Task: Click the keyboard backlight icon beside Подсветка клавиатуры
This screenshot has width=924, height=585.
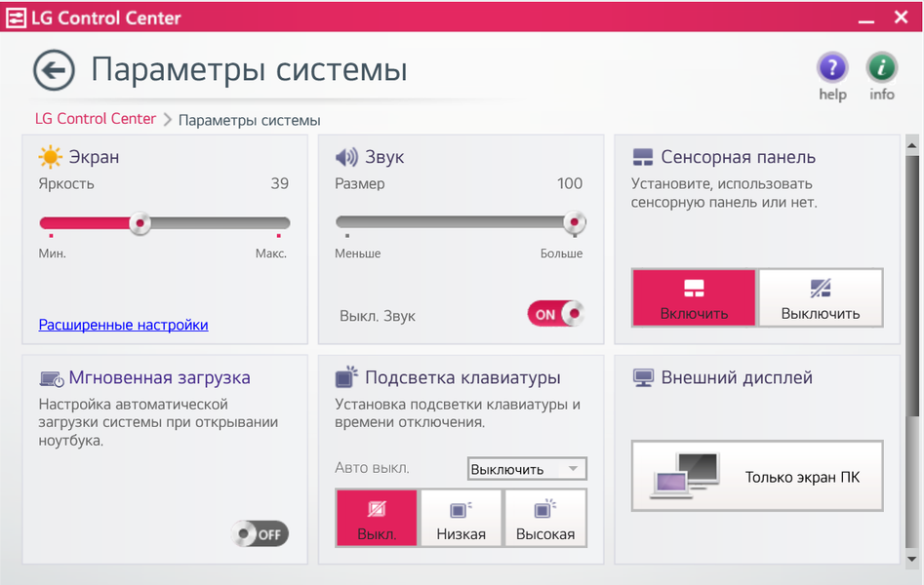Action: [346, 377]
